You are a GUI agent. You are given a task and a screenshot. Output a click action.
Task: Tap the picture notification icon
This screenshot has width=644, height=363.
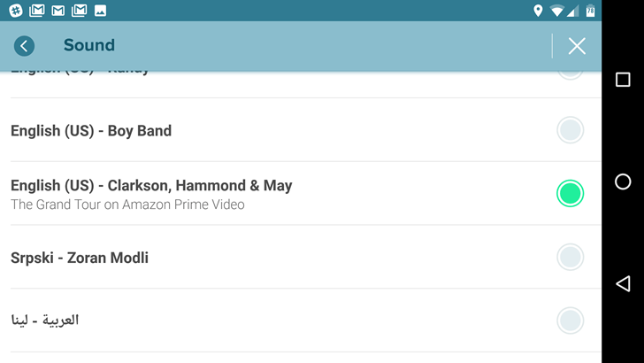click(x=100, y=11)
